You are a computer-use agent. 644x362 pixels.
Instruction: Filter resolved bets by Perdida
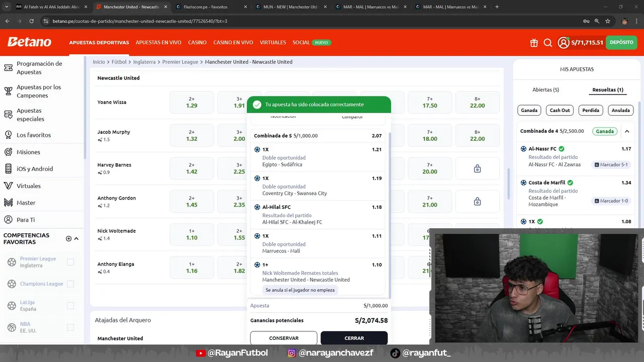591,110
